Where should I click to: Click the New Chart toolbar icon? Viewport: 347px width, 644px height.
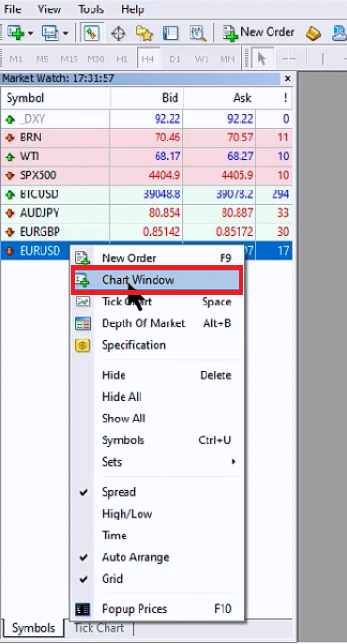pyautogui.click(x=15, y=33)
